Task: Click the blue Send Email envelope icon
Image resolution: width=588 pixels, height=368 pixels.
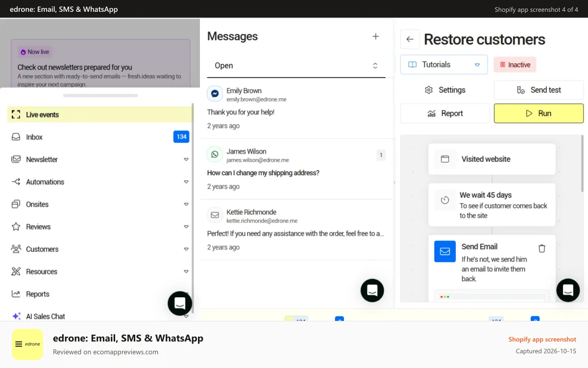Action: click(x=445, y=251)
